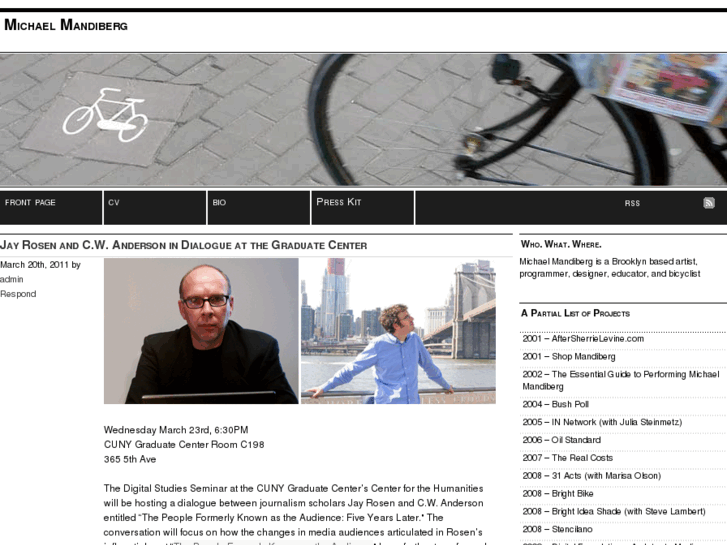This screenshot has height=545, width=727.
Task: Open 2006 – Oil Standard project
Action: (561, 440)
